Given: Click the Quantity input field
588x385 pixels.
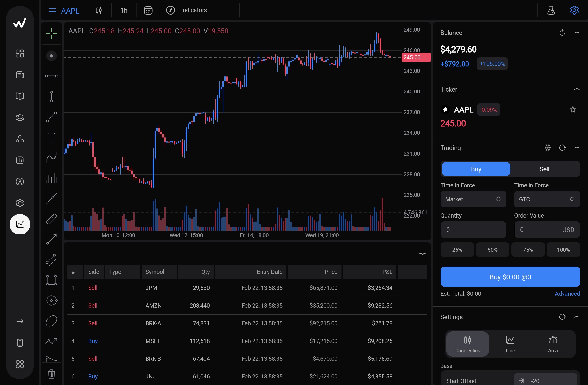Looking at the screenshot, I should click(x=473, y=230).
